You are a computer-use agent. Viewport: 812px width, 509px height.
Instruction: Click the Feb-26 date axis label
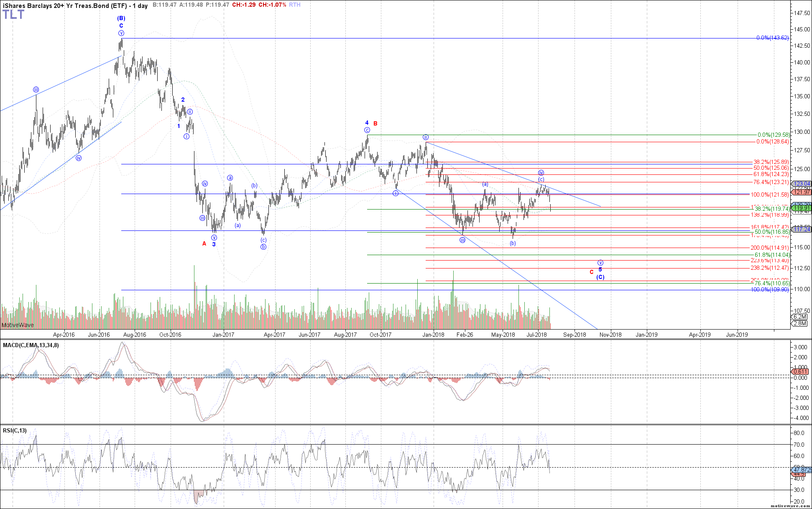click(x=465, y=335)
